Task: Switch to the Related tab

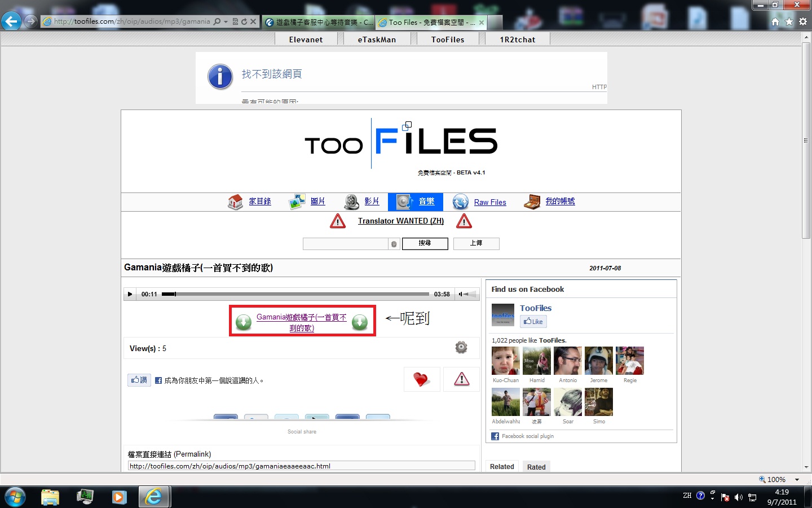Action: [x=502, y=467]
